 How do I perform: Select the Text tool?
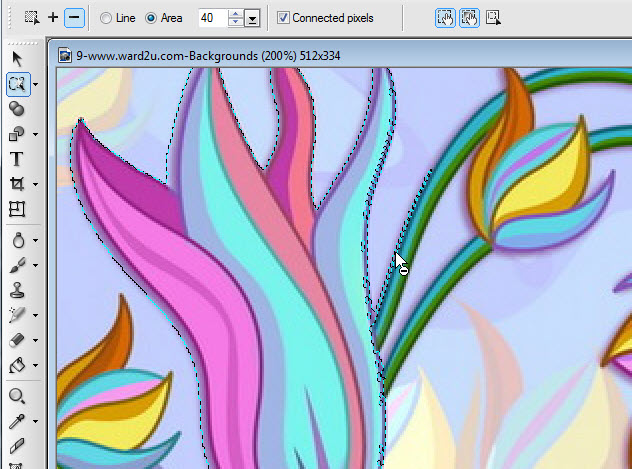pos(17,159)
